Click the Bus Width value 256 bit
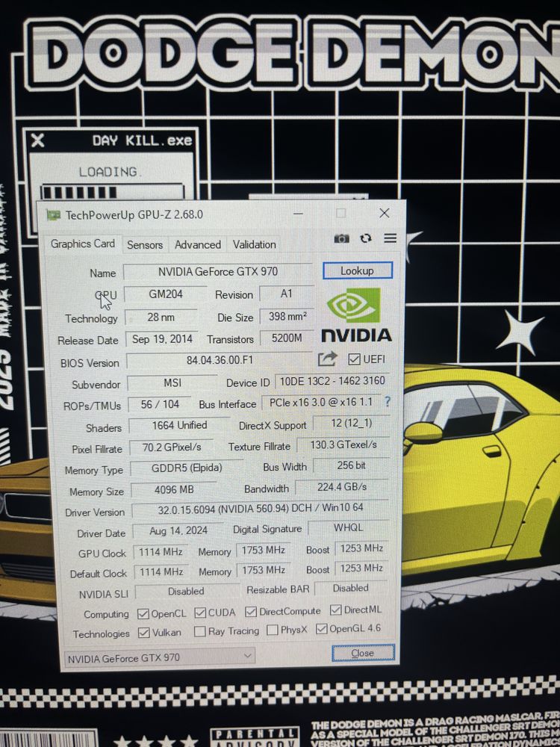The height and width of the screenshot is (747, 560). tap(352, 465)
